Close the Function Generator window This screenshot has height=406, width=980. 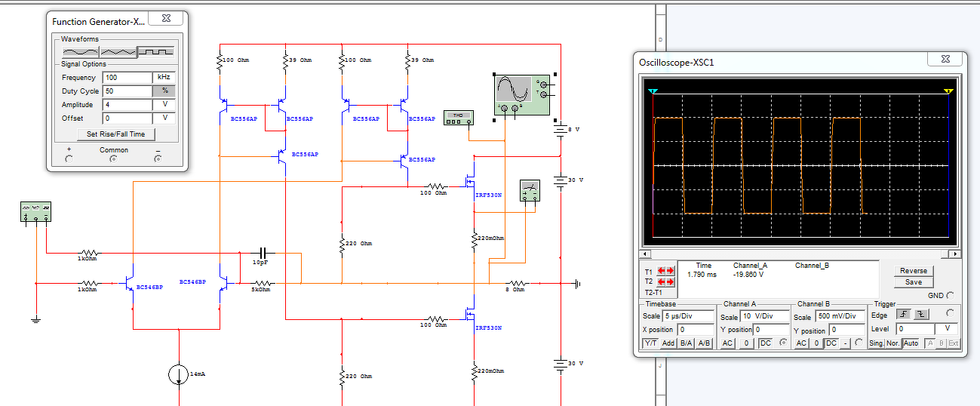click(165, 18)
